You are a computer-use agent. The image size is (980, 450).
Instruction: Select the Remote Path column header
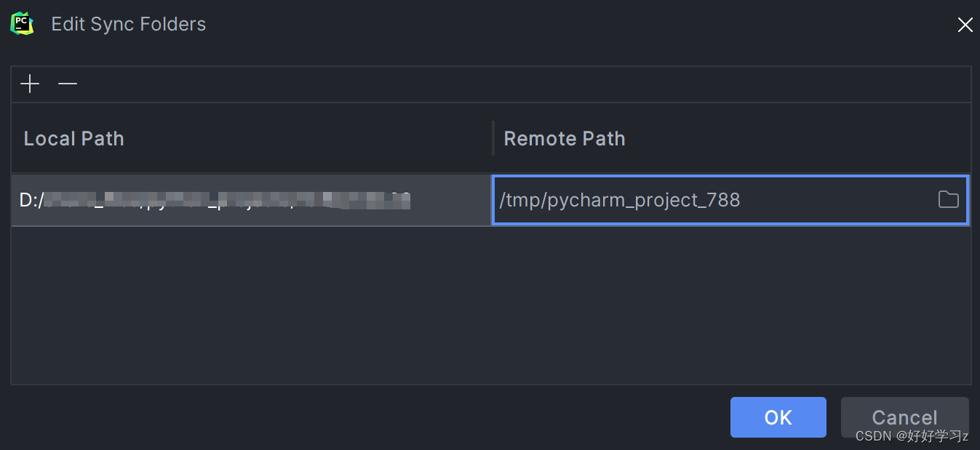565,138
